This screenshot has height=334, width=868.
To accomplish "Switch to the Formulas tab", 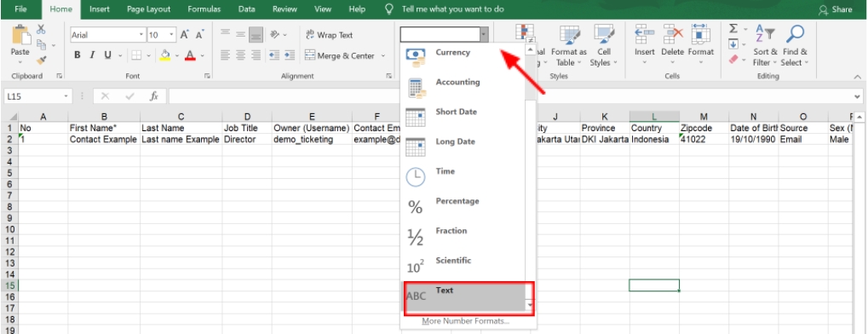I will point(204,9).
